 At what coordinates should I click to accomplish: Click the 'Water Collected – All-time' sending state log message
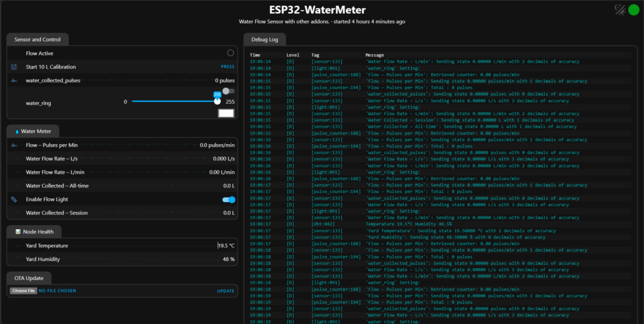471,126
